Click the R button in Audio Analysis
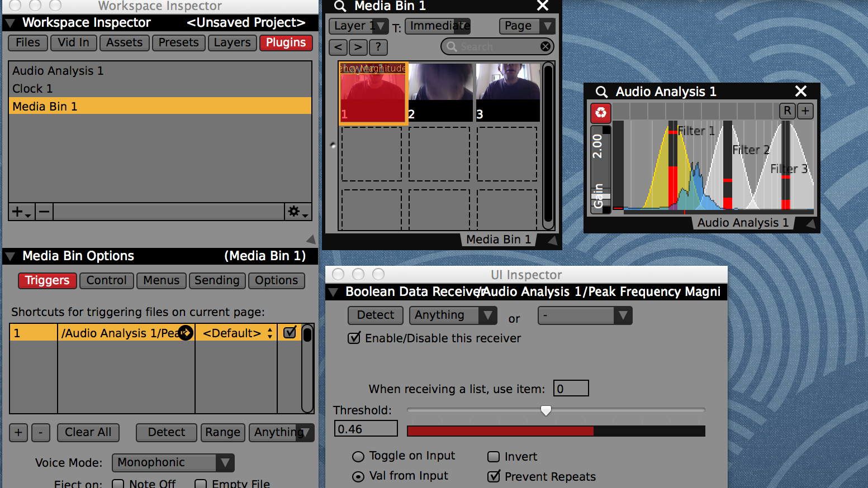Screen dimensions: 868x488 pos(787,111)
